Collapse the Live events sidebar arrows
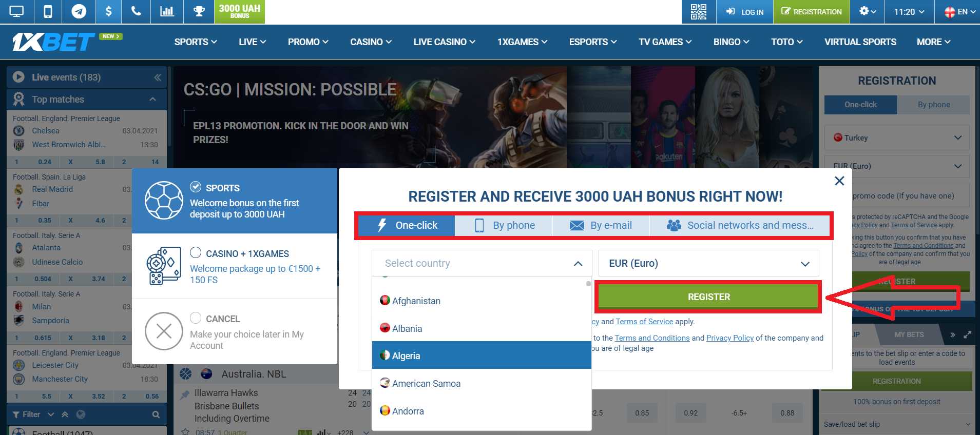The height and width of the screenshot is (435, 980). click(158, 77)
